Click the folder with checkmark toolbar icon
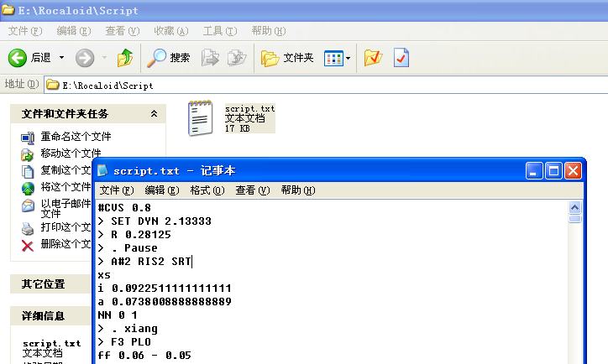This screenshot has width=608, height=364. (x=373, y=58)
